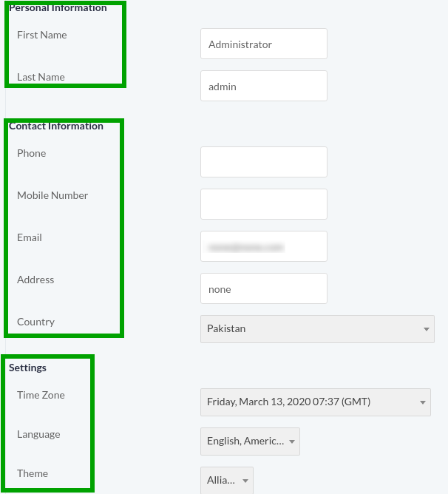Open the Country dropdown showing Pakistan
This screenshot has height=494, width=448.
tap(317, 328)
